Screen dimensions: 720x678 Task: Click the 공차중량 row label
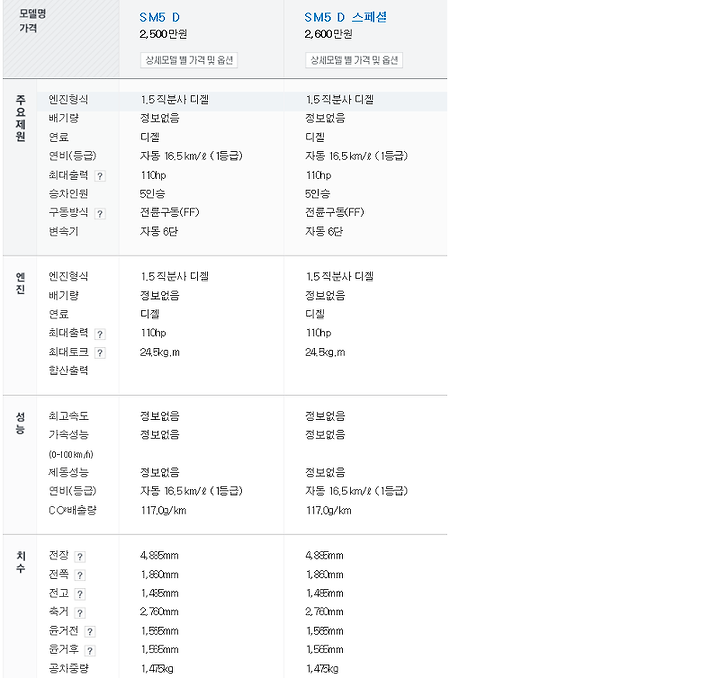(x=68, y=669)
